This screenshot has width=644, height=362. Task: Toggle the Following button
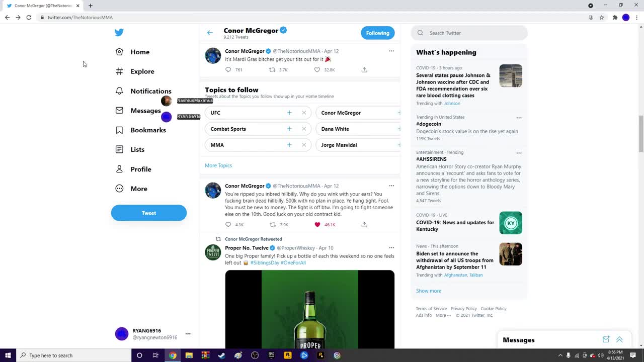[x=377, y=33]
